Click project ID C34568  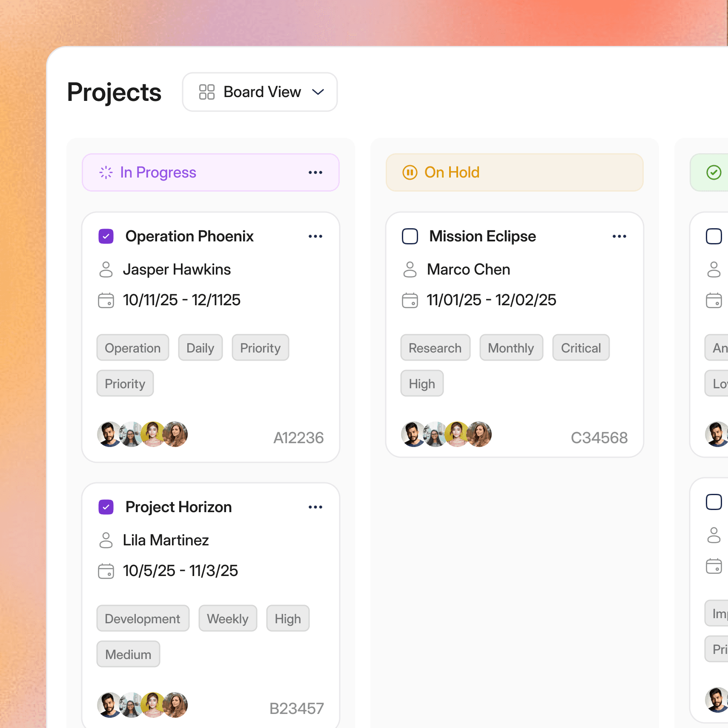pos(599,438)
